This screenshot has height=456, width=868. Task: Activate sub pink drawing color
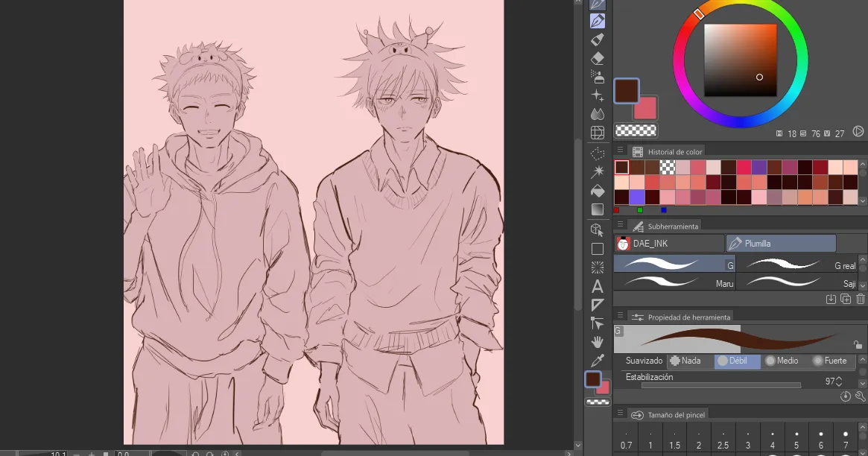pyautogui.click(x=646, y=109)
